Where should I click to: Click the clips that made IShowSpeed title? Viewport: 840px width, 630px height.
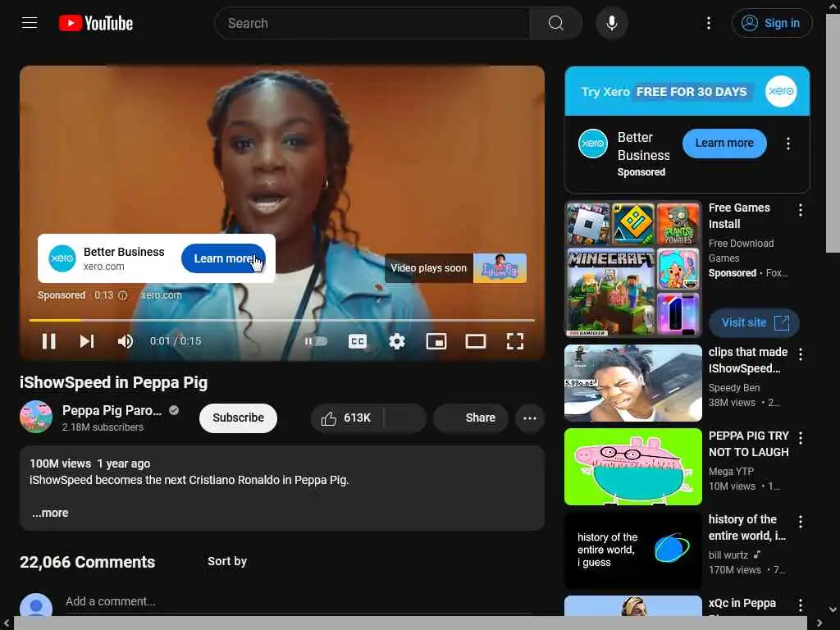coord(748,360)
